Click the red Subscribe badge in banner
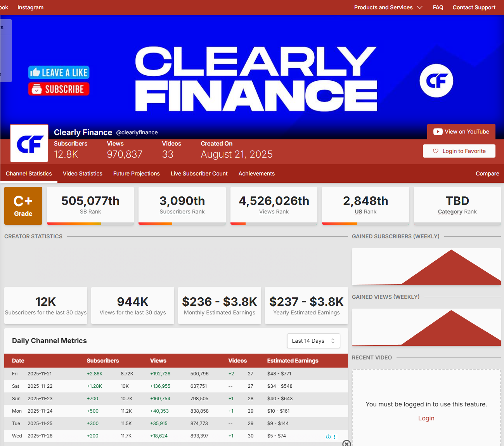 click(59, 89)
